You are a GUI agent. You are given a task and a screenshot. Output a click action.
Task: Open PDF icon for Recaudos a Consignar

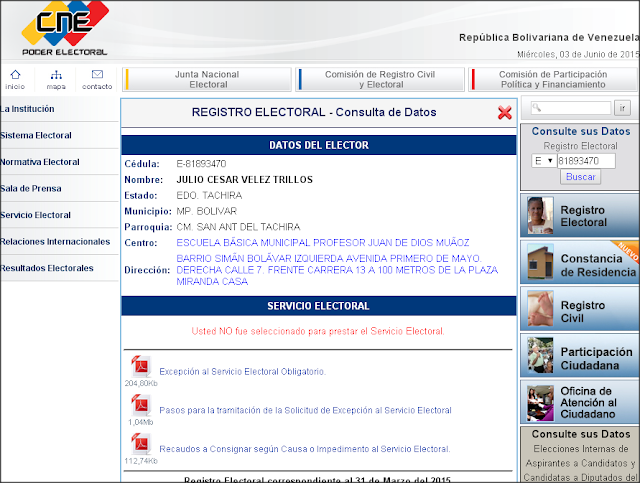[x=141, y=443]
